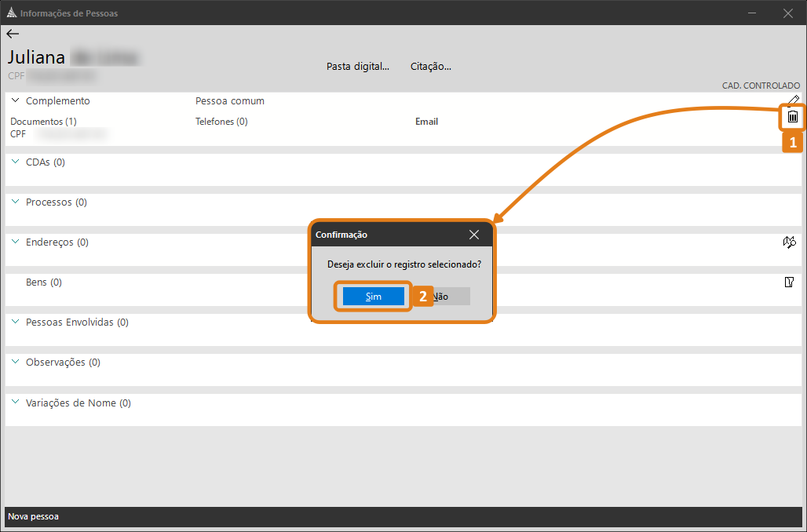Close the Confirmação dialog with X
807x532 pixels.
[x=474, y=235]
